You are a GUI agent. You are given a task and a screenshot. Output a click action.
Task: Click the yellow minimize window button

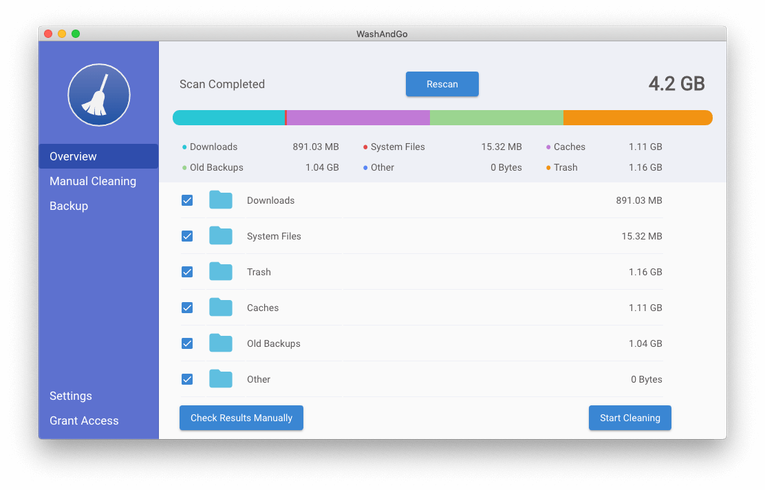pos(62,34)
